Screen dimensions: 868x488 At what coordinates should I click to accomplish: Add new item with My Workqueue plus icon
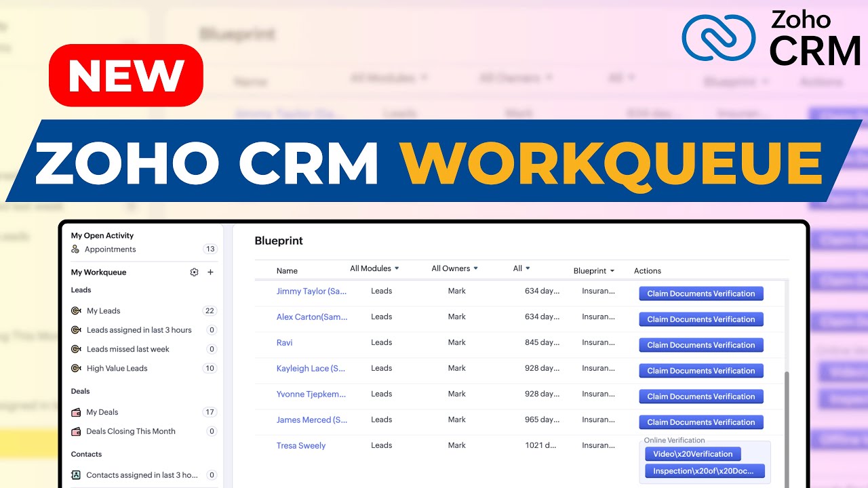click(210, 272)
